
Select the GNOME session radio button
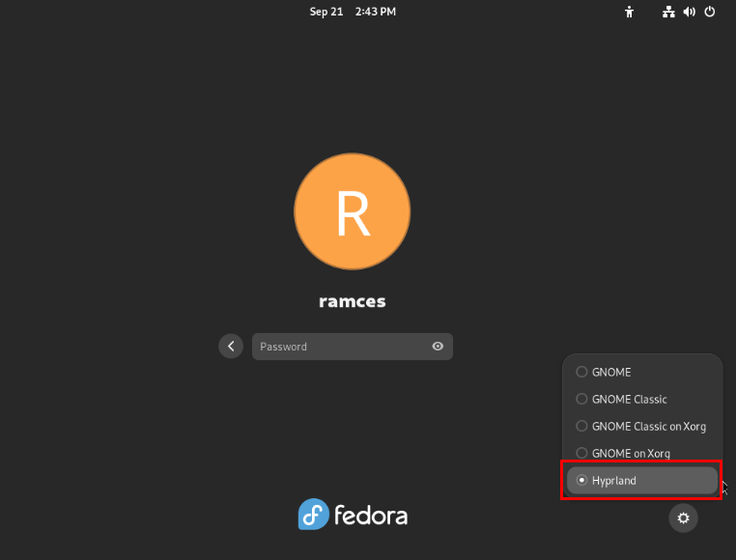[581, 372]
